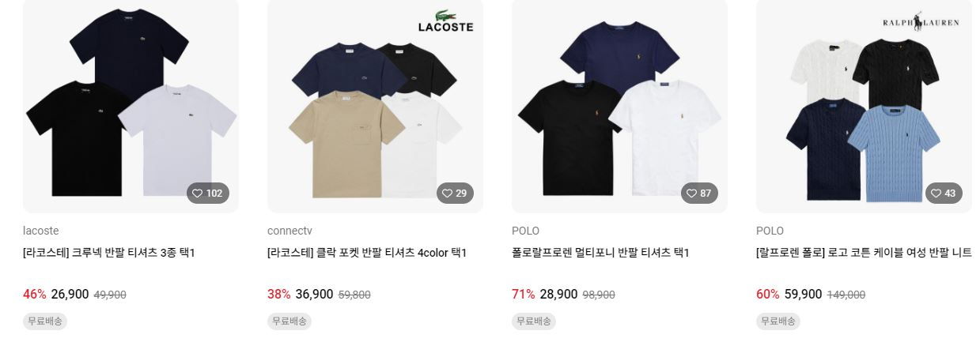This screenshot has height=342, width=980.
Task: Toggle wishlist heart showing 43 likes
Action: pos(944,194)
